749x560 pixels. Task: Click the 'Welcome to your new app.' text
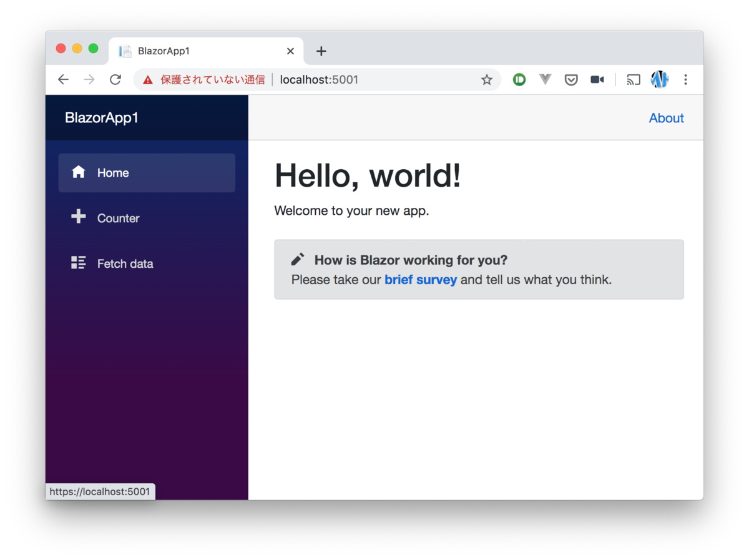coord(351,210)
